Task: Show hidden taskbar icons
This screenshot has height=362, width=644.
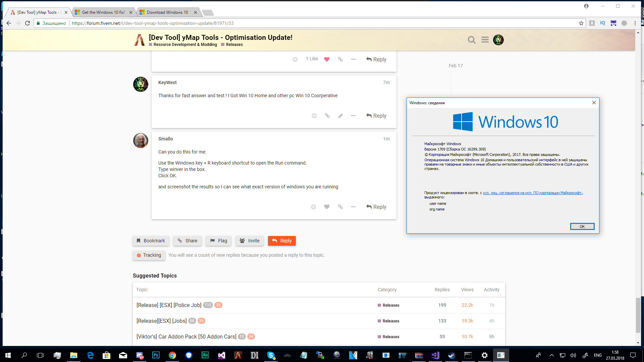Action: tap(551, 355)
